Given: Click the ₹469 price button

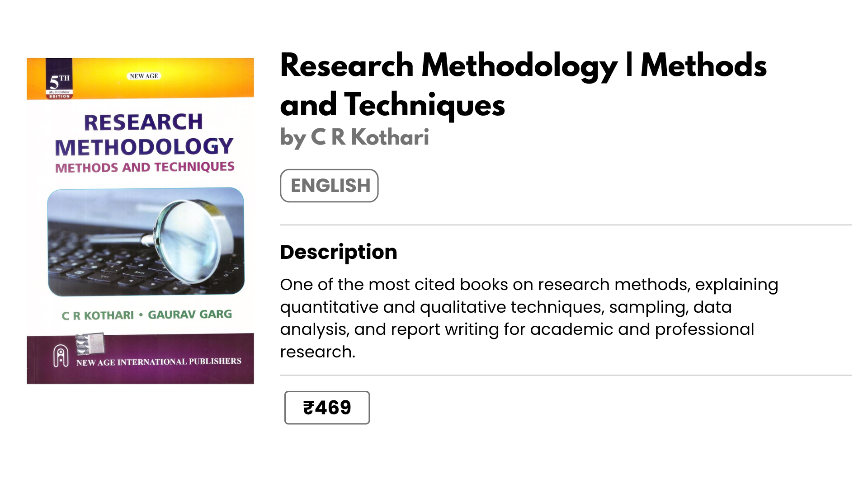Looking at the screenshot, I should click(327, 408).
